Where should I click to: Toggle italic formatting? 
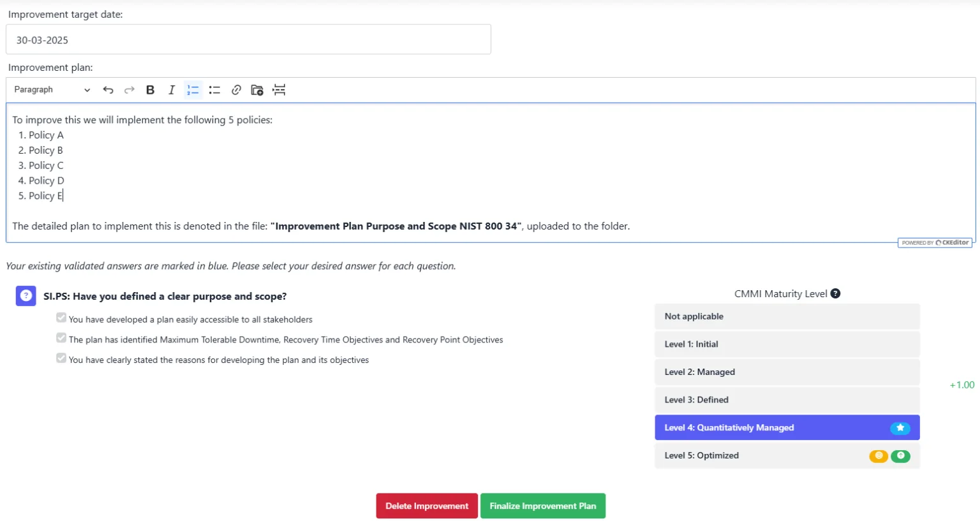point(172,90)
